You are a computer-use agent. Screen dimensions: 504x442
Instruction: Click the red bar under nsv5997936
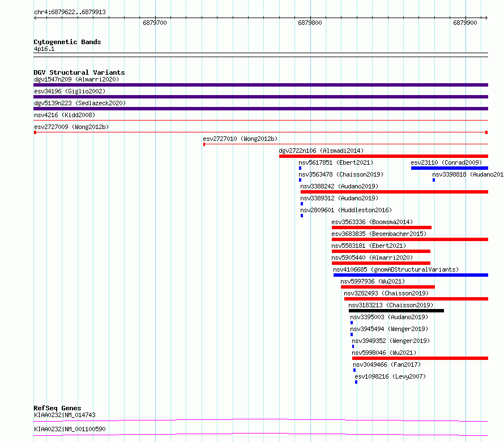tap(388, 287)
